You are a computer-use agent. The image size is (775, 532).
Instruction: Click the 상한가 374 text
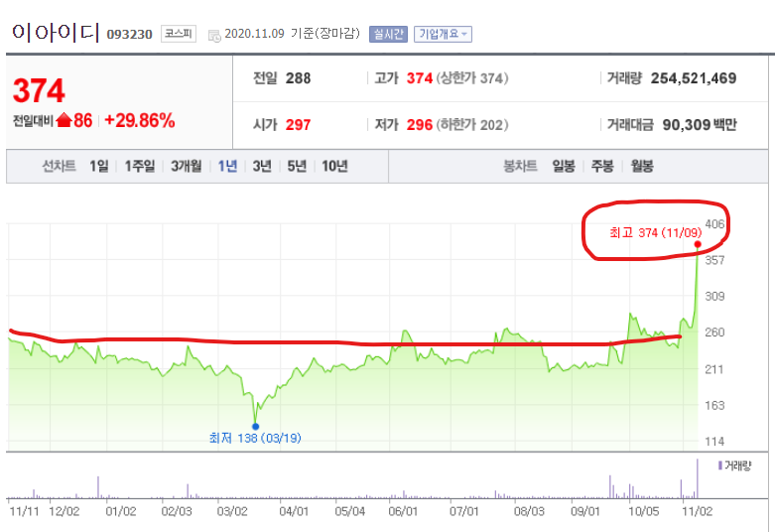472,78
